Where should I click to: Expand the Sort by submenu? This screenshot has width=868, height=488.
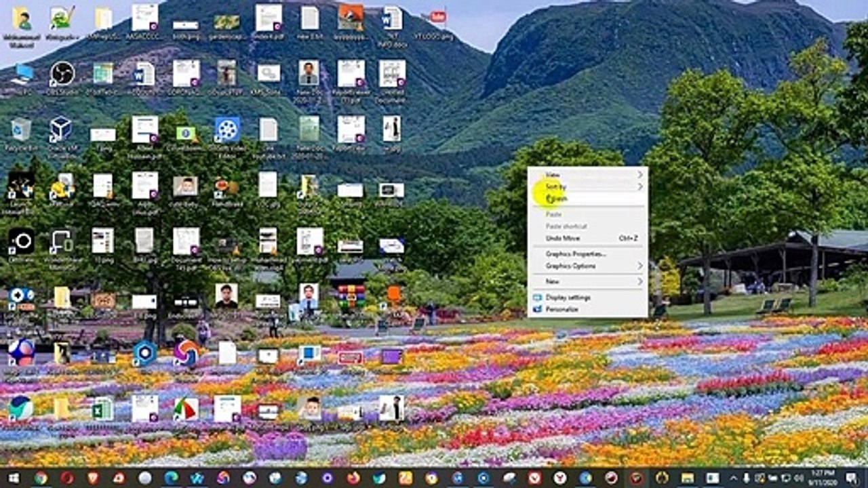587,186
